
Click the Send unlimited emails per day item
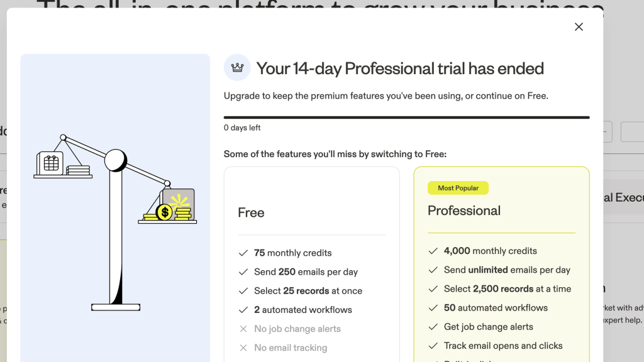(507, 270)
